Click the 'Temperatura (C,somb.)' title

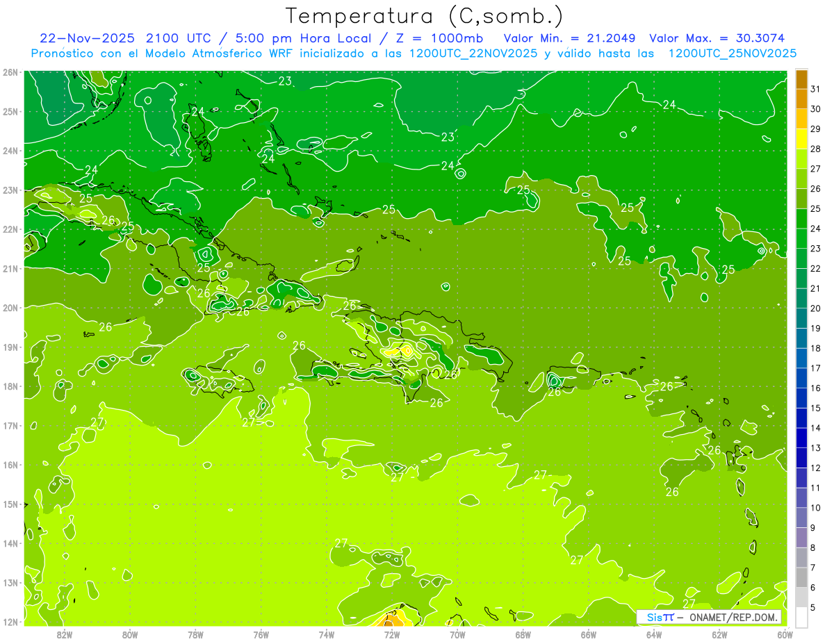pyautogui.click(x=425, y=15)
